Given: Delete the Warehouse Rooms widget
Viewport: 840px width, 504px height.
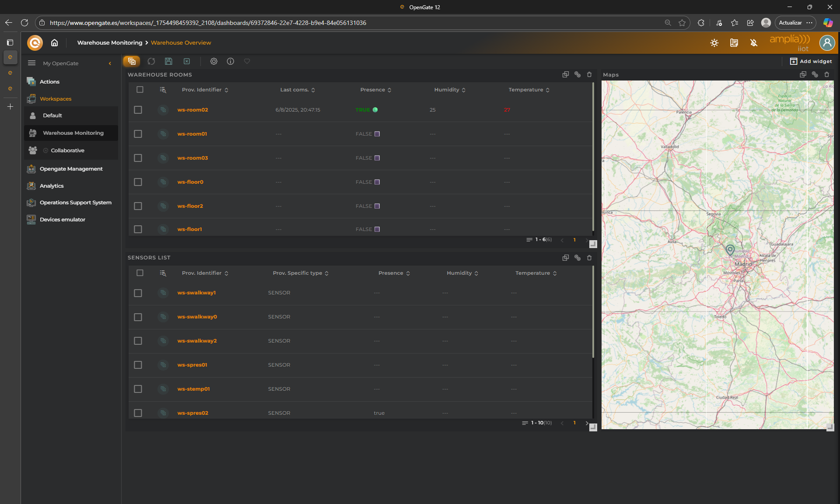Looking at the screenshot, I should point(589,74).
